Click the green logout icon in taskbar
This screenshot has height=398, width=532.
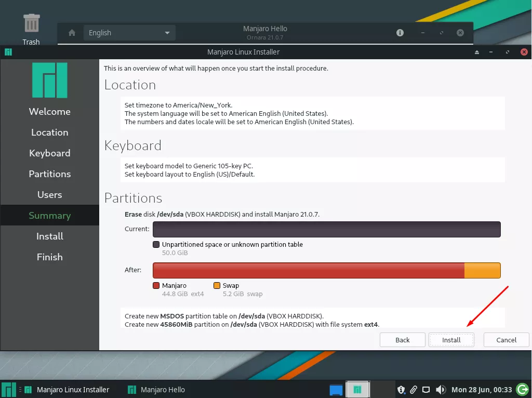[x=523, y=390]
